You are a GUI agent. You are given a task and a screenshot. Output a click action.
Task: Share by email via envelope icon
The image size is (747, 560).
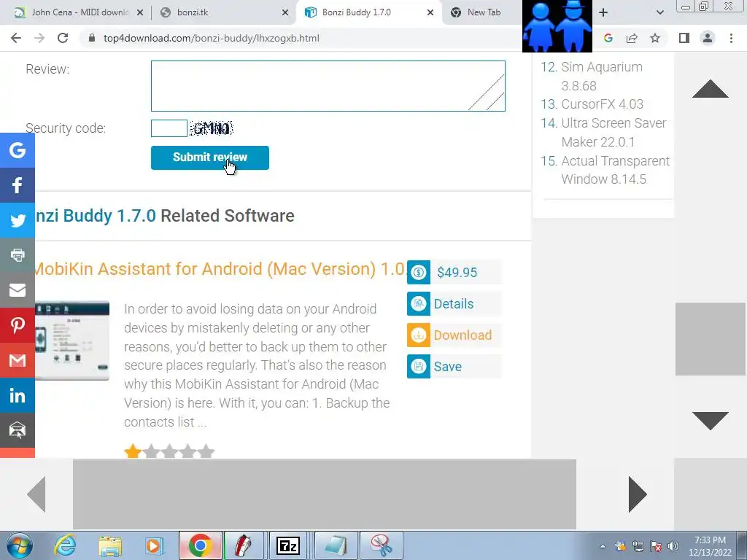point(18,290)
